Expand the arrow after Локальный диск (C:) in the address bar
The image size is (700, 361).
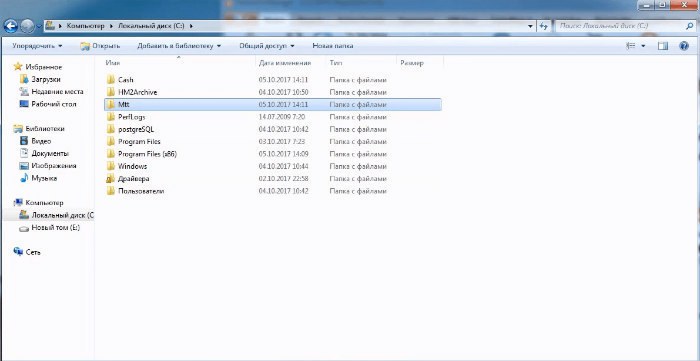191,26
